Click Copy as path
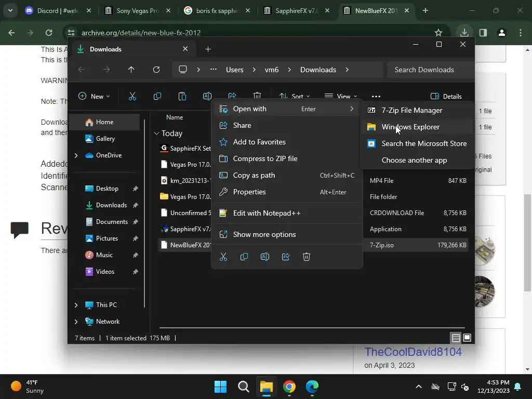 tap(287, 175)
